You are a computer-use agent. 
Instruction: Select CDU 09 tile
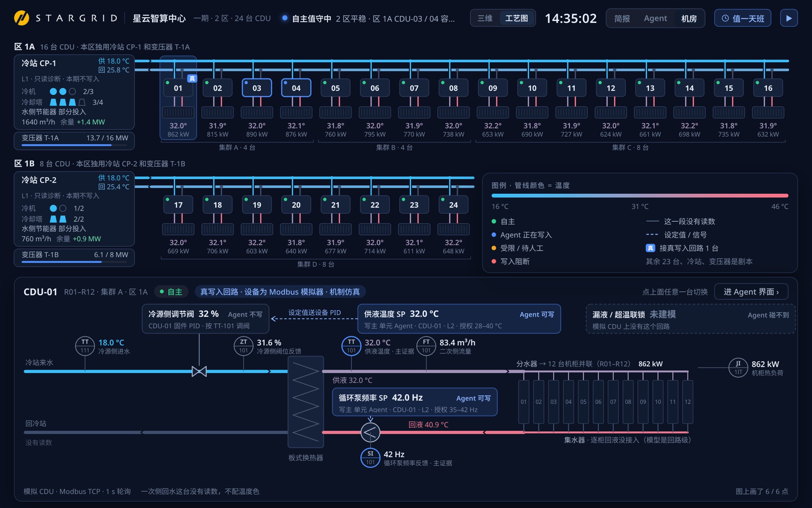point(493,88)
